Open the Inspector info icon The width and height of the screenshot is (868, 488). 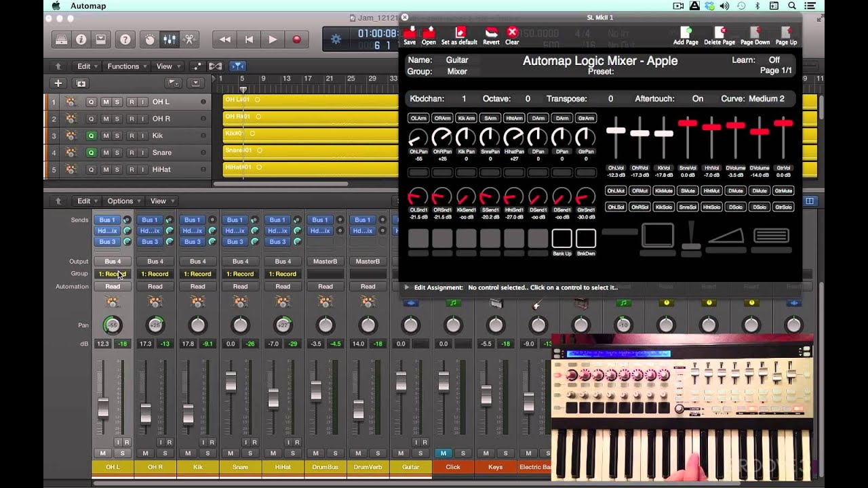(81, 39)
